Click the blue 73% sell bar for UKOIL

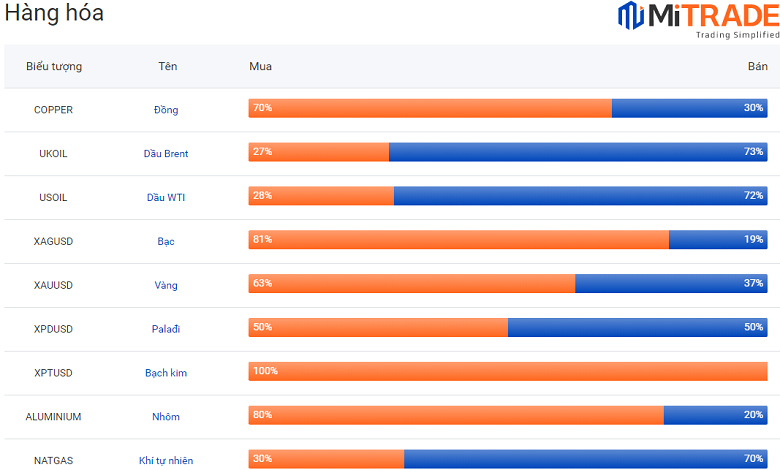click(x=578, y=152)
